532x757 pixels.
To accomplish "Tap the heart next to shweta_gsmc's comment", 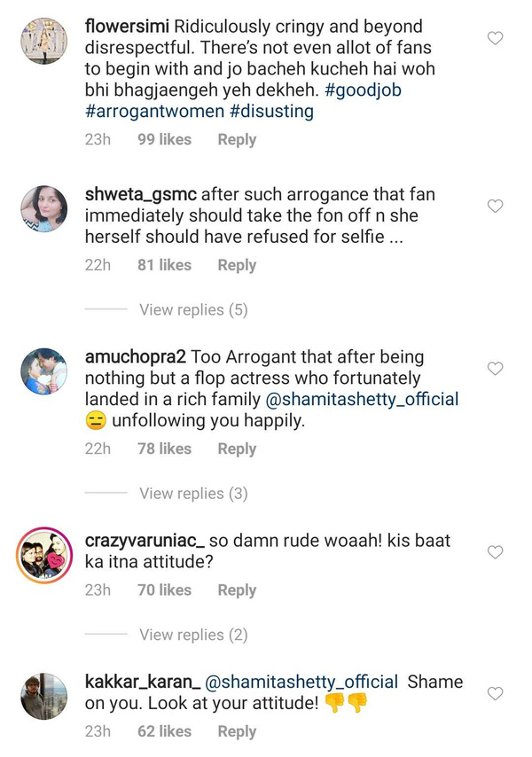I will tap(497, 206).
